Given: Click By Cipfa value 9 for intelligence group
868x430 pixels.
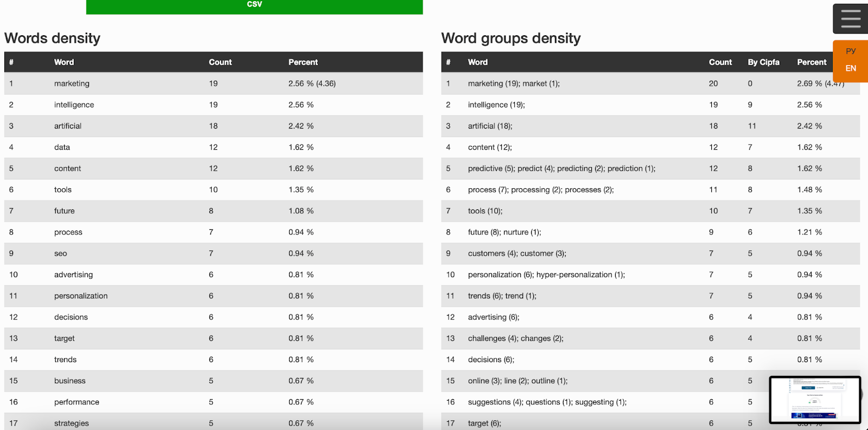Looking at the screenshot, I should click(750, 105).
